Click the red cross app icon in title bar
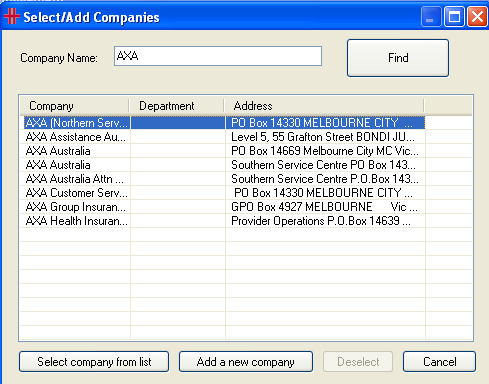 (x=12, y=16)
